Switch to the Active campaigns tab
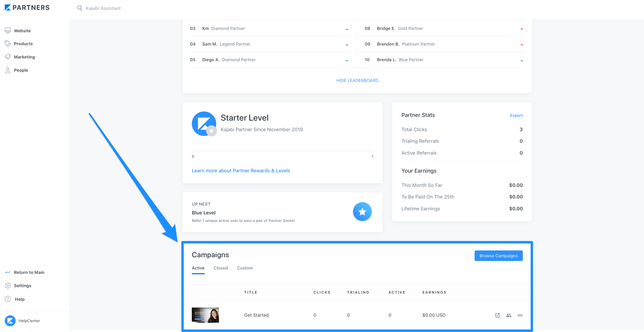 (x=198, y=268)
